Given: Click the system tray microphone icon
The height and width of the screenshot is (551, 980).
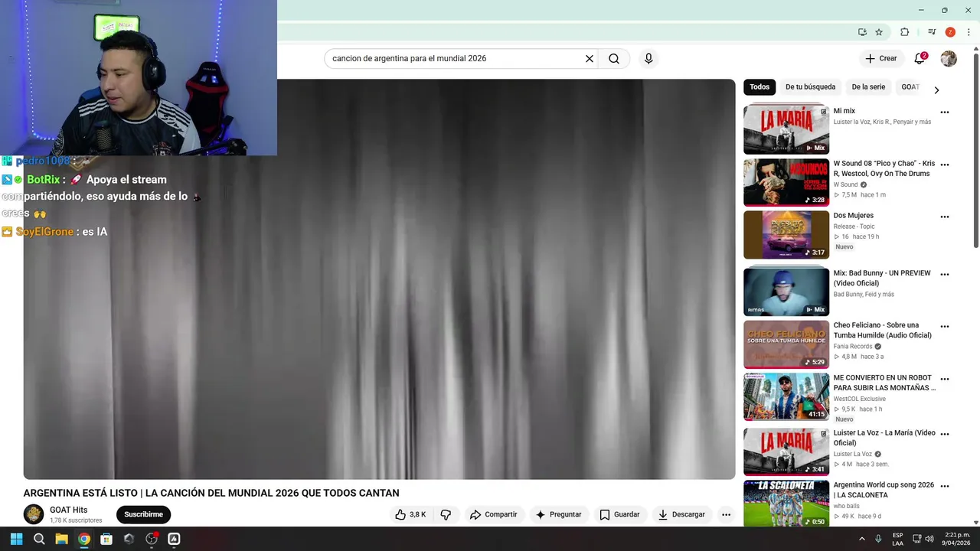Looking at the screenshot, I should pyautogui.click(x=878, y=539).
